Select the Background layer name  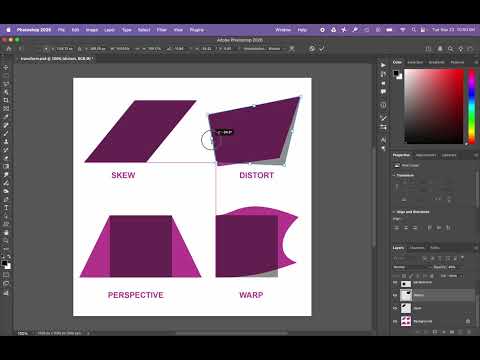pos(423,321)
